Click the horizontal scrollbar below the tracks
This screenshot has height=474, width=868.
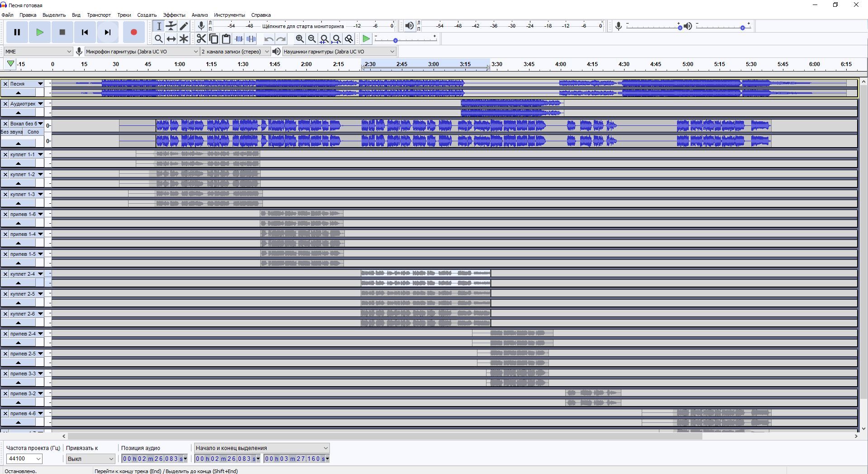coord(385,436)
